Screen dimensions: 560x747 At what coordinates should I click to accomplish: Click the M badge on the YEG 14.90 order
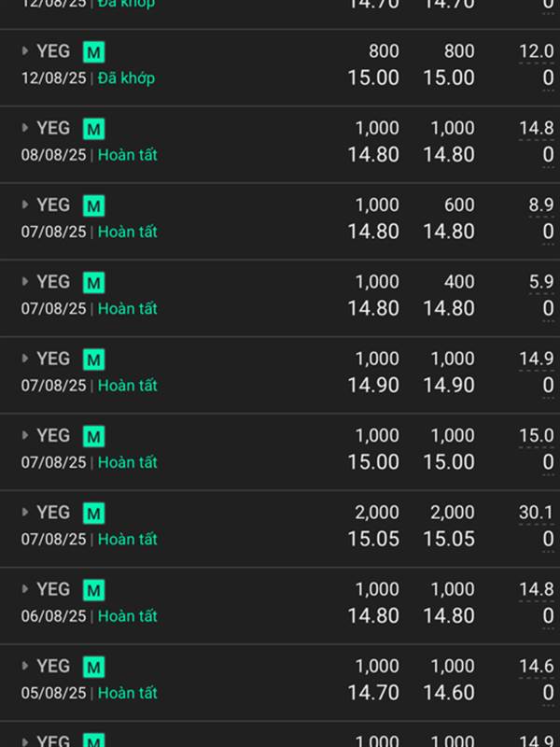coord(94,359)
